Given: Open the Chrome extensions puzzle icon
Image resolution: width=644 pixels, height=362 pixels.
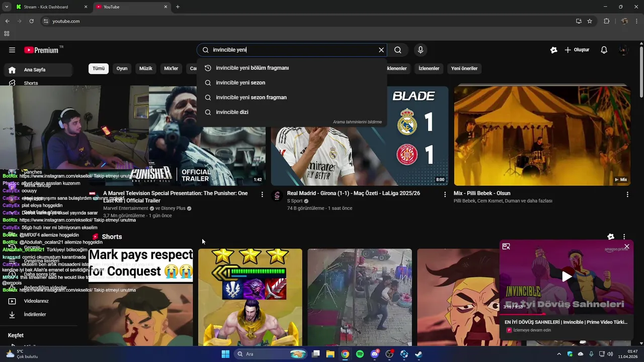Looking at the screenshot, I should point(606,21).
